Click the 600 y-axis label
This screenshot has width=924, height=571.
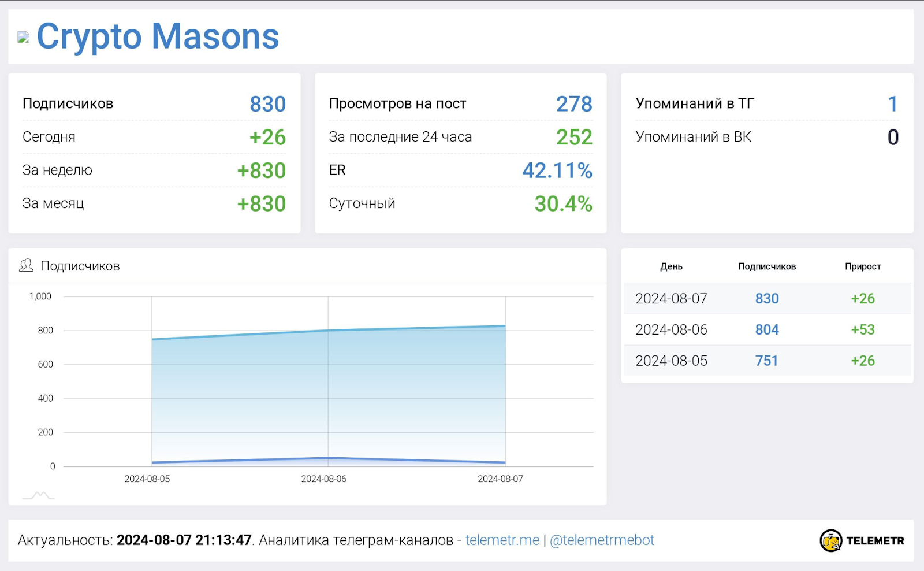point(45,365)
